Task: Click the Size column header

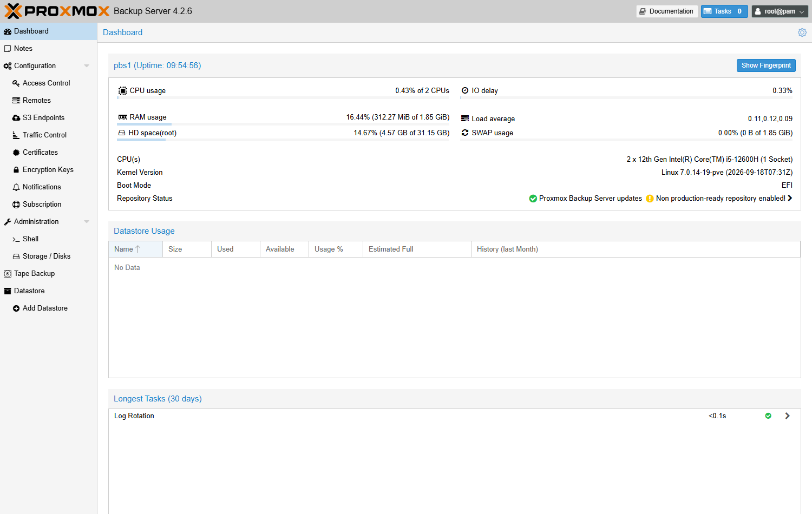Action: (187, 249)
